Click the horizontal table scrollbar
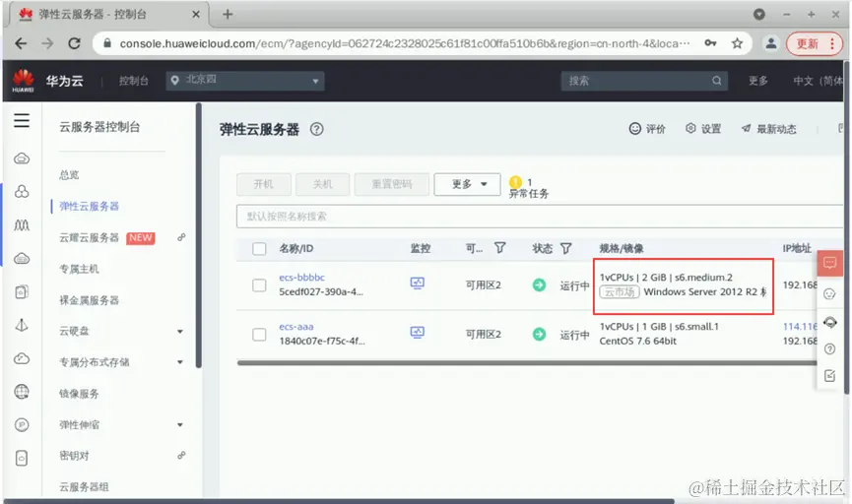 [x=527, y=363]
